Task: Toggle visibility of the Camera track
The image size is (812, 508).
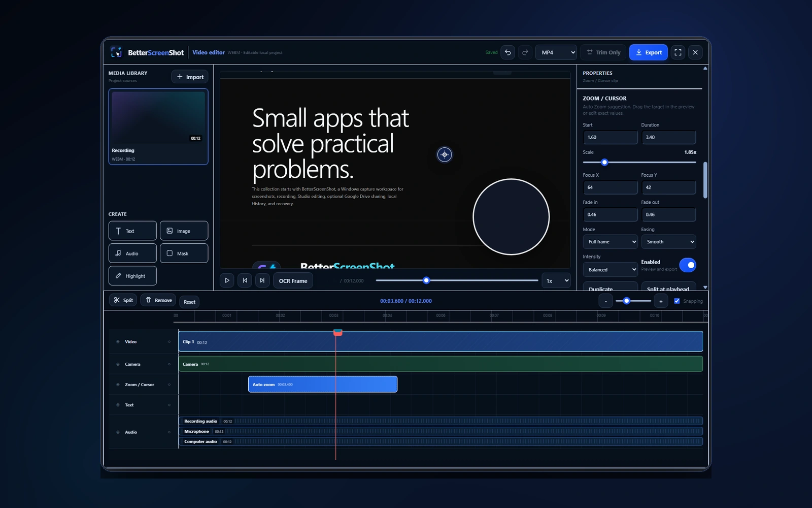Action: click(118, 364)
